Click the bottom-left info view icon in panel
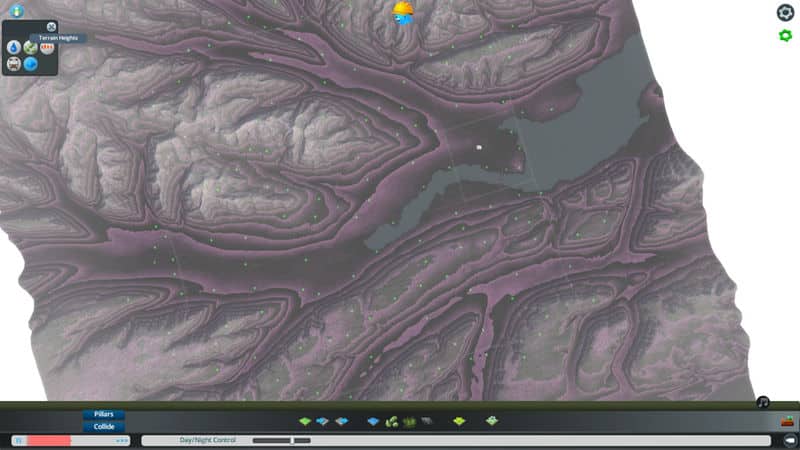The height and width of the screenshot is (450, 800). coord(14,64)
